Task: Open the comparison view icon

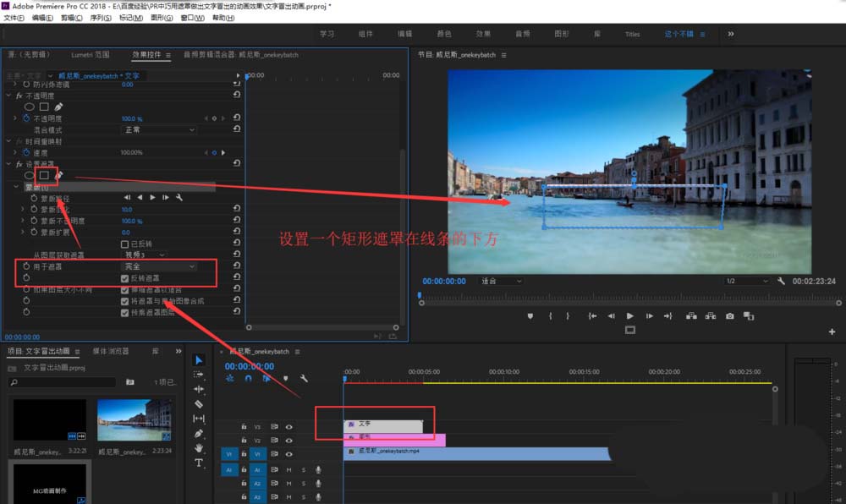Action: tap(749, 316)
